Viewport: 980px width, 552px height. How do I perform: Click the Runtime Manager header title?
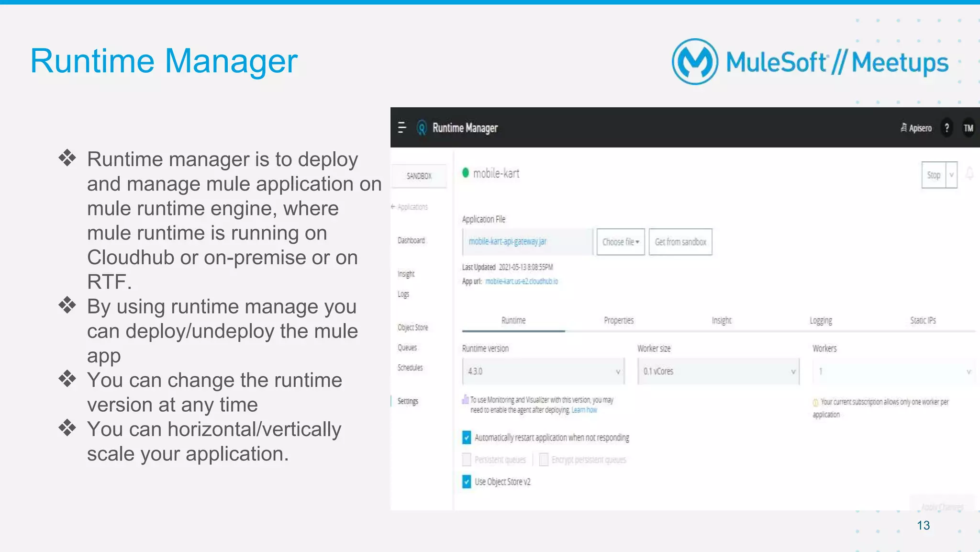point(465,128)
